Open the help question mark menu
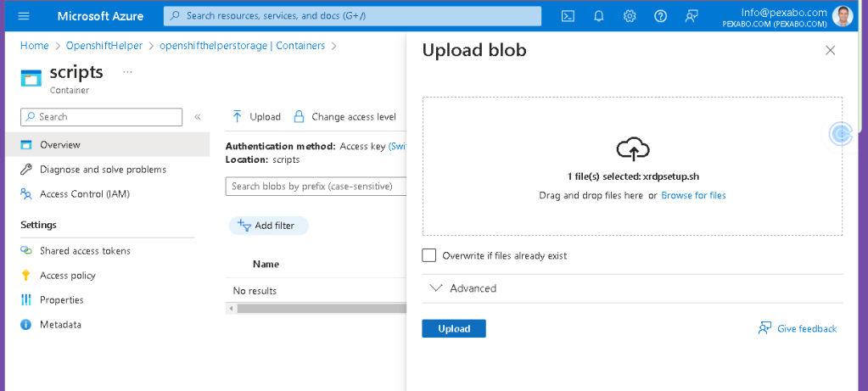The height and width of the screenshot is (391, 868). (x=660, y=16)
